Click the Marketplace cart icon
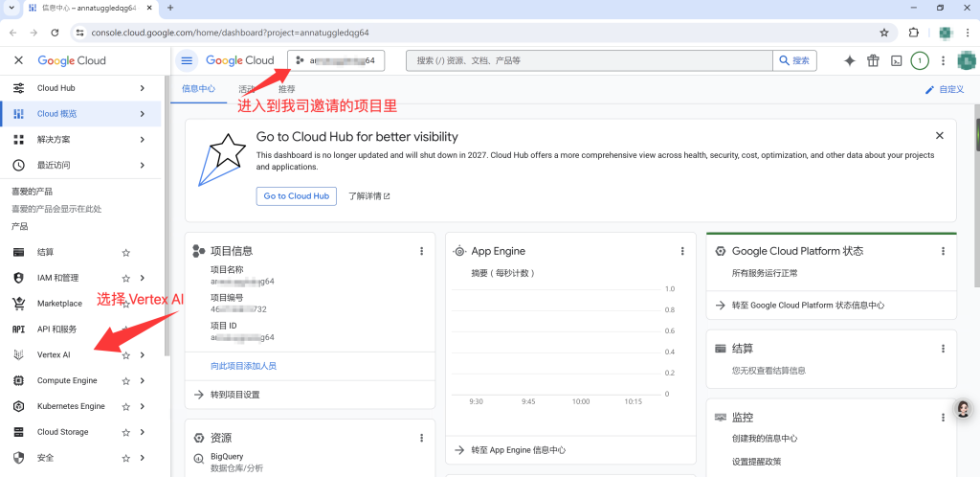This screenshot has width=980, height=477. click(19, 304)
